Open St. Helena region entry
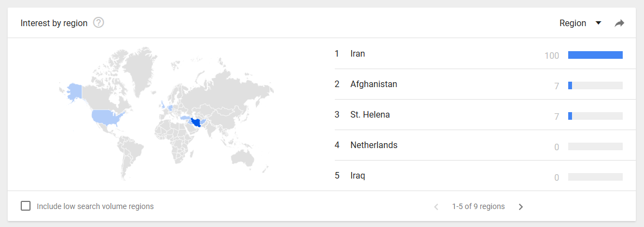The height and width of the screenshot is (227, 644). pyautogui.click(x=370, y=115)
